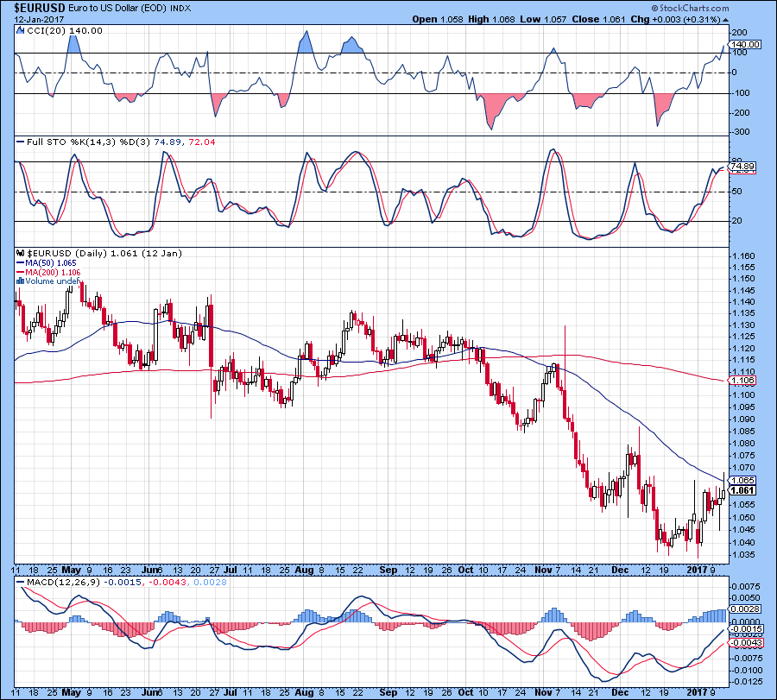
Task: Click the MA(50) blue legend line
Action: (21, 263)
